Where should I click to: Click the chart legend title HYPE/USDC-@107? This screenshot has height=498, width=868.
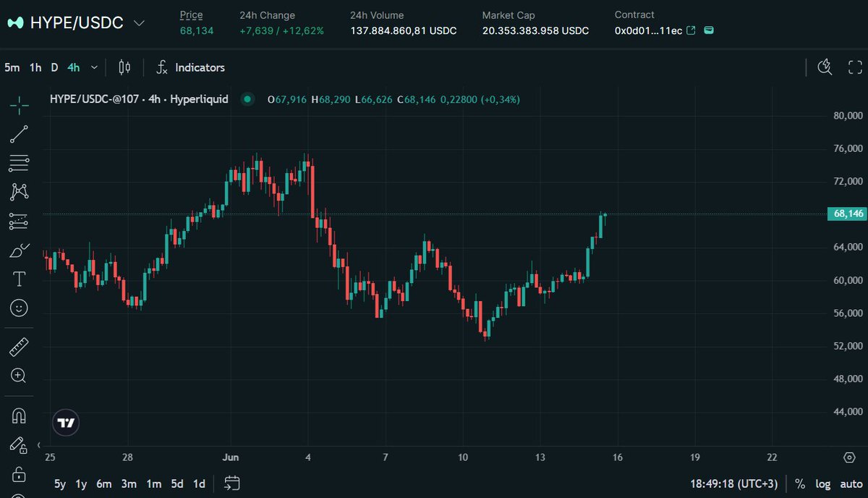[139, 99]
